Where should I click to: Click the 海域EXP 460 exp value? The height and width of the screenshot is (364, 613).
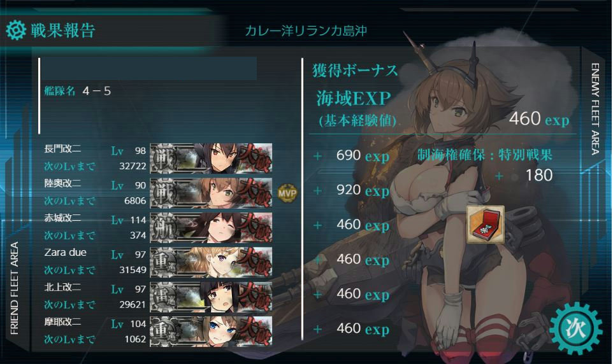click(x=538, y=119)
